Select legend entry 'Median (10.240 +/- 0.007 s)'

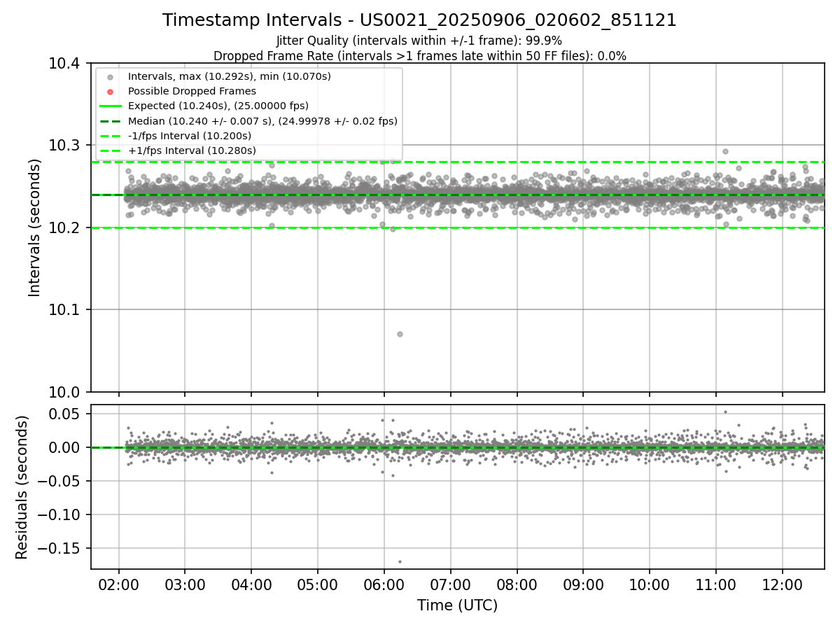(x=262, y=121)
